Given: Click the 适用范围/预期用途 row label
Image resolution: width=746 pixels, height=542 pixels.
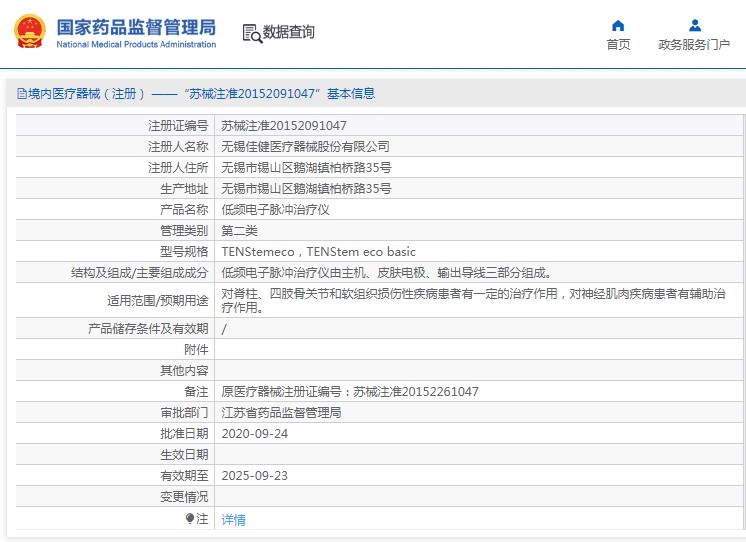Looking at the screenshot, I should tap(157, 300).
